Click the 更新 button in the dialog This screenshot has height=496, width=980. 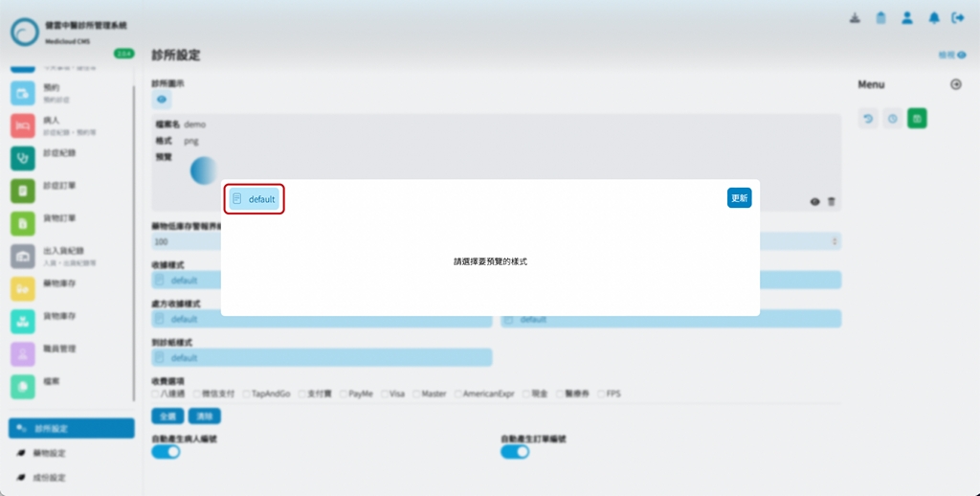(739, 198)
